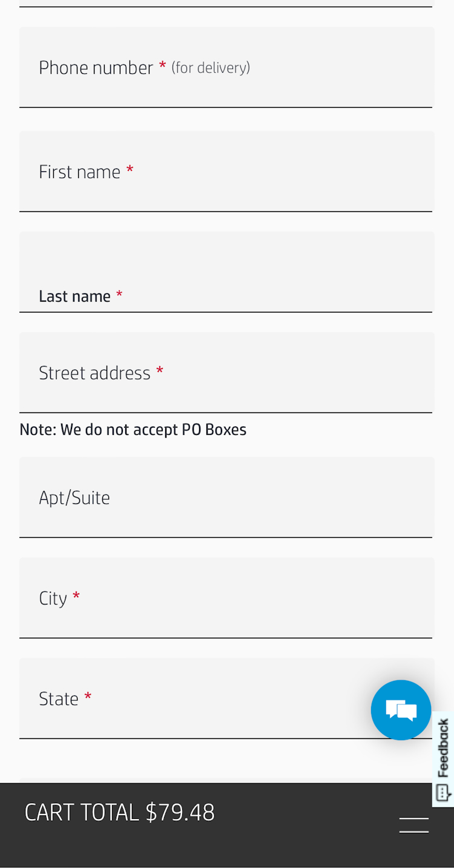The height and width of the screenshot is (868, 454).
Task: Open the live chat bubble
Action: click(x=401, y=709)
